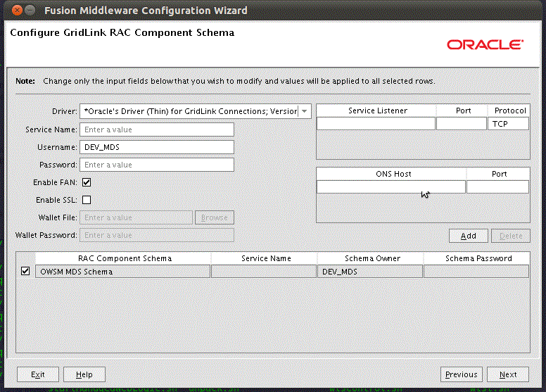Click the Schema Owner column header
This screenshot has width=546, height=392.
371,258
